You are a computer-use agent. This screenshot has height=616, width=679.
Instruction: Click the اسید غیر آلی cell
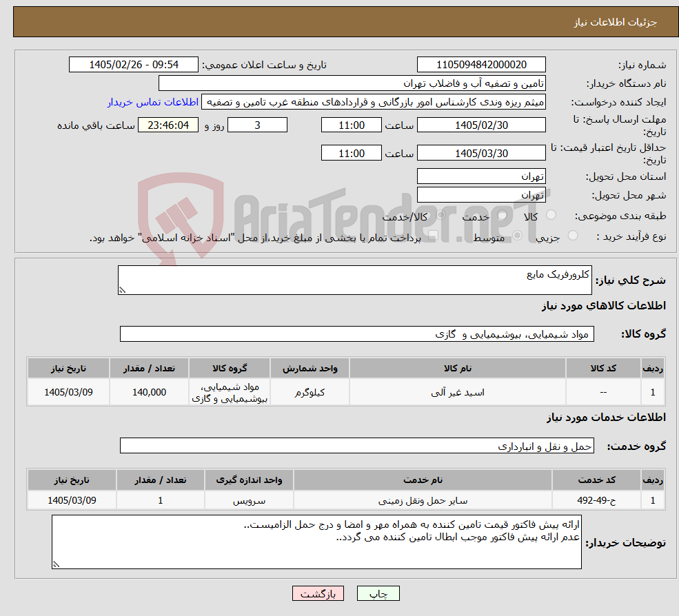click(x=457, y=392)
